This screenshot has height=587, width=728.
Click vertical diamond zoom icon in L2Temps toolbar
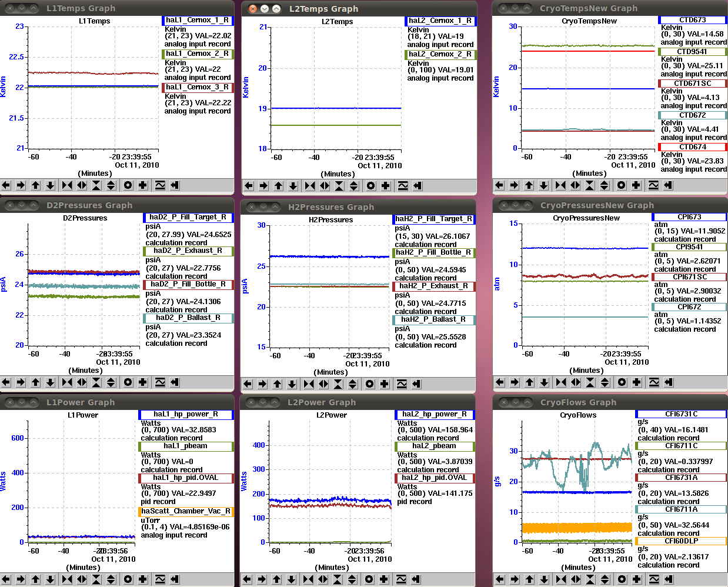[x=354, y=186]
